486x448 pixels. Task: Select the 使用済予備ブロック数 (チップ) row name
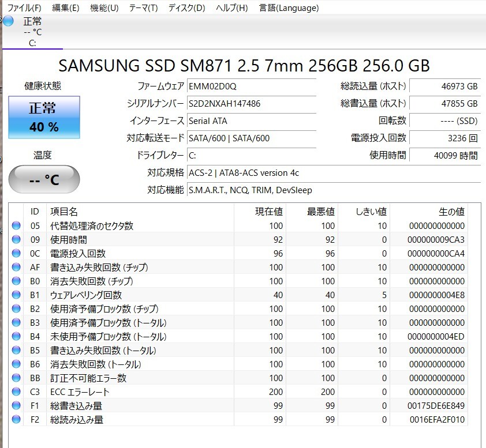(x=104, y=308)
